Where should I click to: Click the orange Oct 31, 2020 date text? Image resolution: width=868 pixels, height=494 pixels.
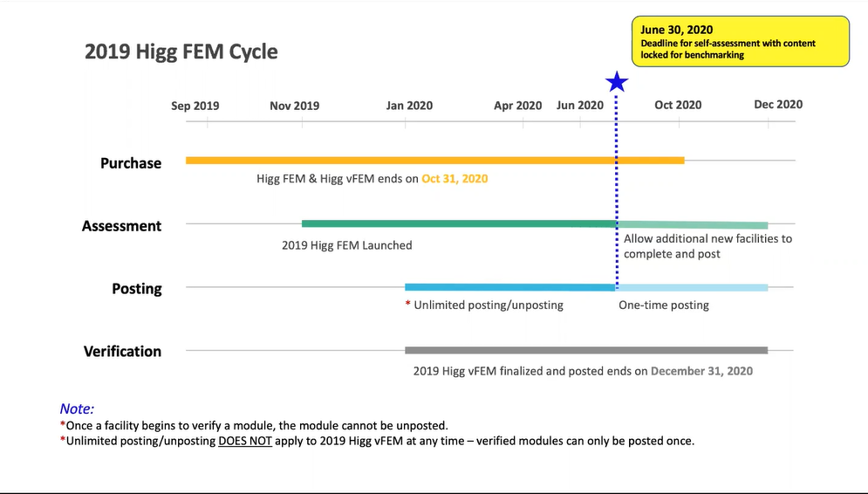[x=455, y=179]
